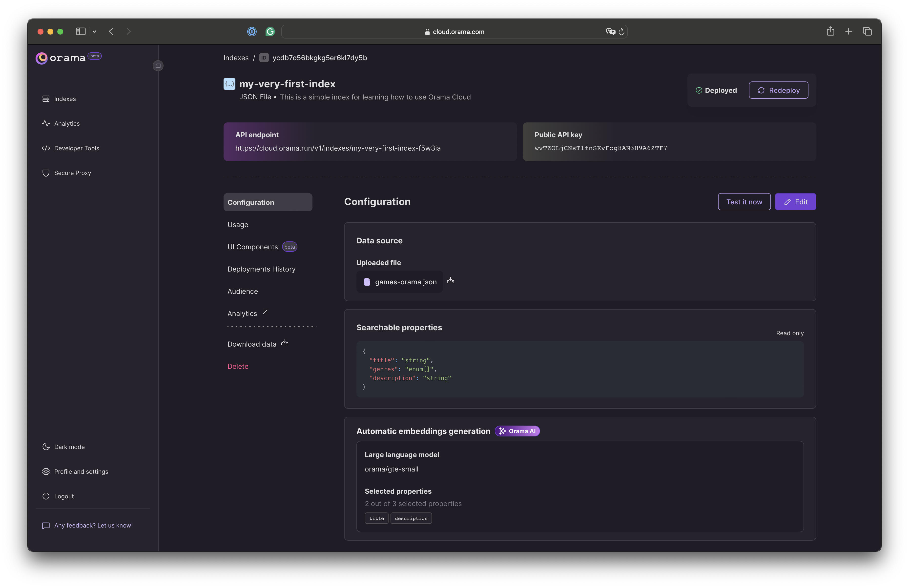Click the beta badge next to UI Components
This screenshot has height=588, width=909.
point(290,247)
